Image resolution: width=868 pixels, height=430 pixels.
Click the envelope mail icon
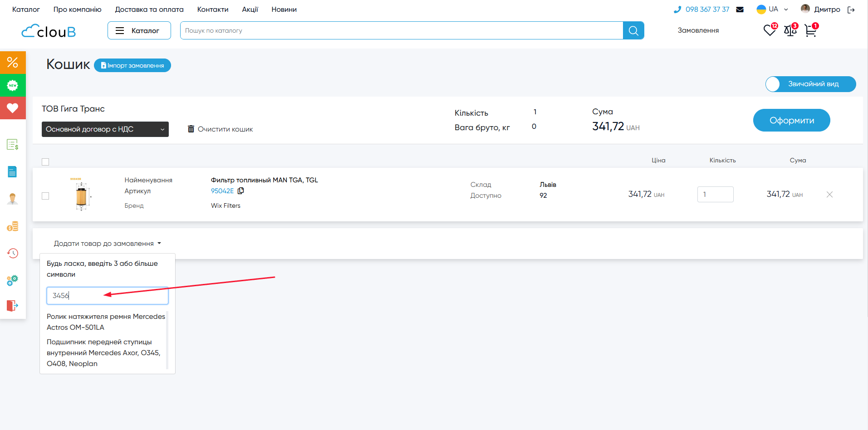pyautogui.click(x=740, y=10)
